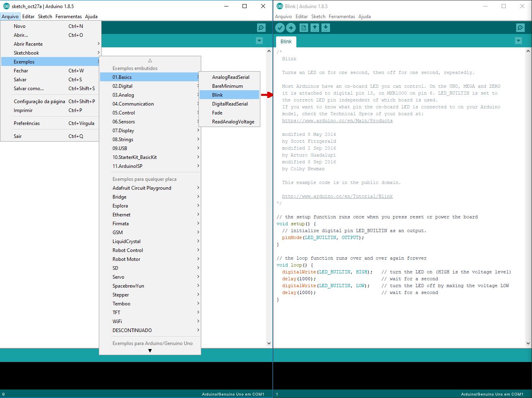Click the Arduino logo in Blink title bar
The height and width of the screenshot is (398, 532).
[x=280, y=6]
